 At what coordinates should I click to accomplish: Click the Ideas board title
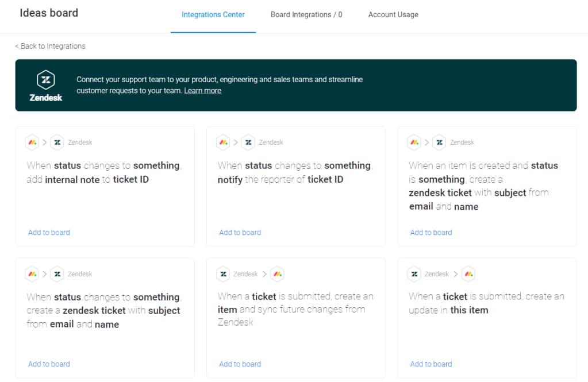point(49,12)
